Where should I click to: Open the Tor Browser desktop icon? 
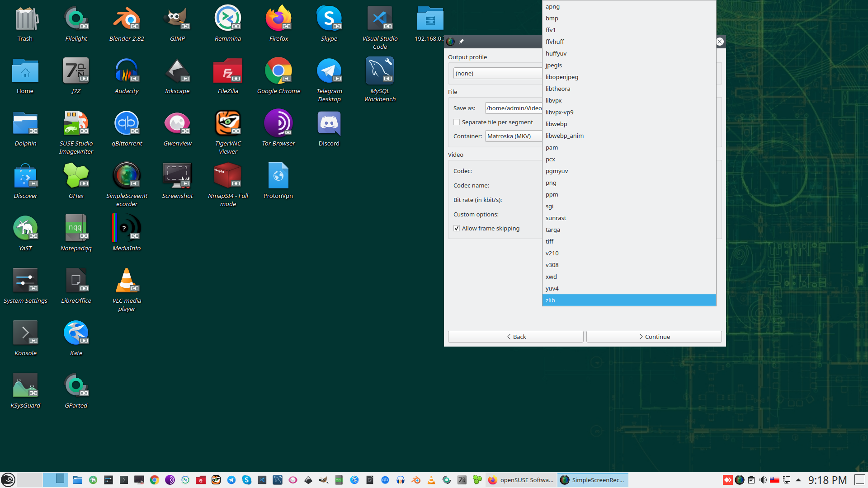click(278, 124)
